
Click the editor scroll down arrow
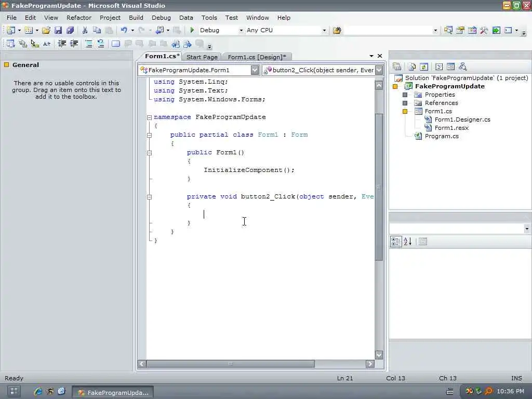pyautogui.click(x=379, y=355)
